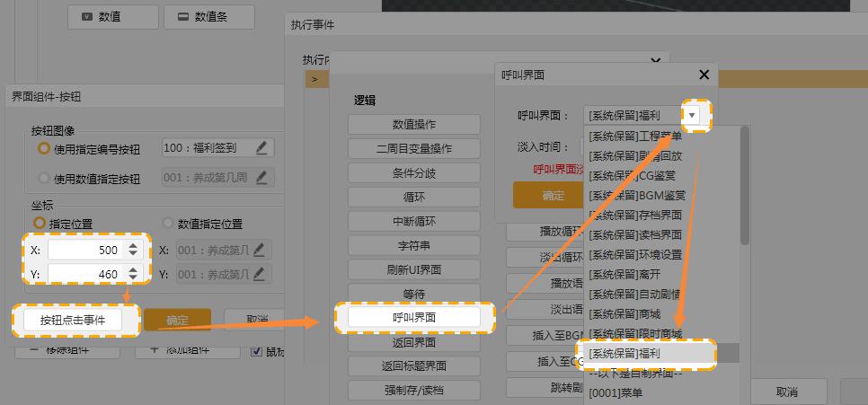Select the 使用指定编号按钮 radio option
The height and width of the screenshot is (405, 868).
(43, 148)
